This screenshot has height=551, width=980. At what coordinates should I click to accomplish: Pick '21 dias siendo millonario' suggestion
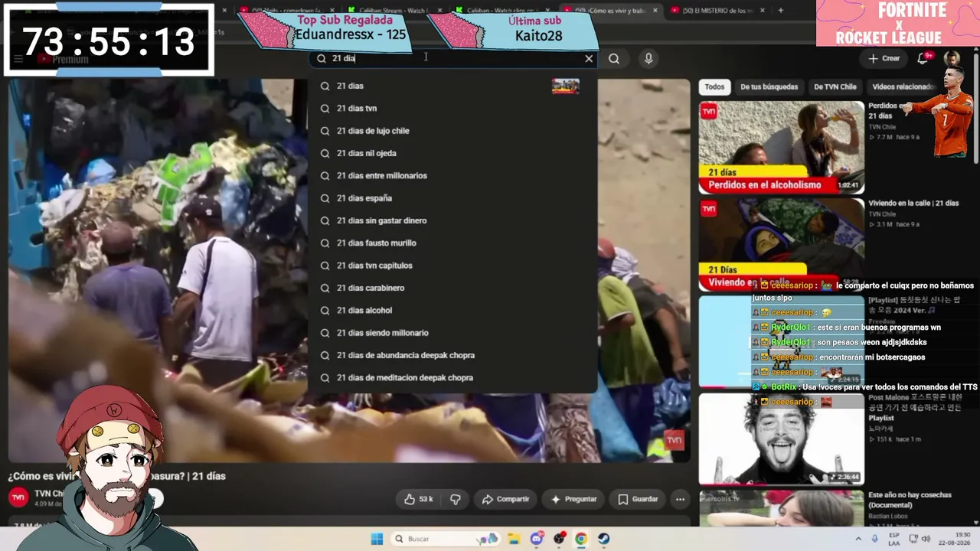pos(452,333)
